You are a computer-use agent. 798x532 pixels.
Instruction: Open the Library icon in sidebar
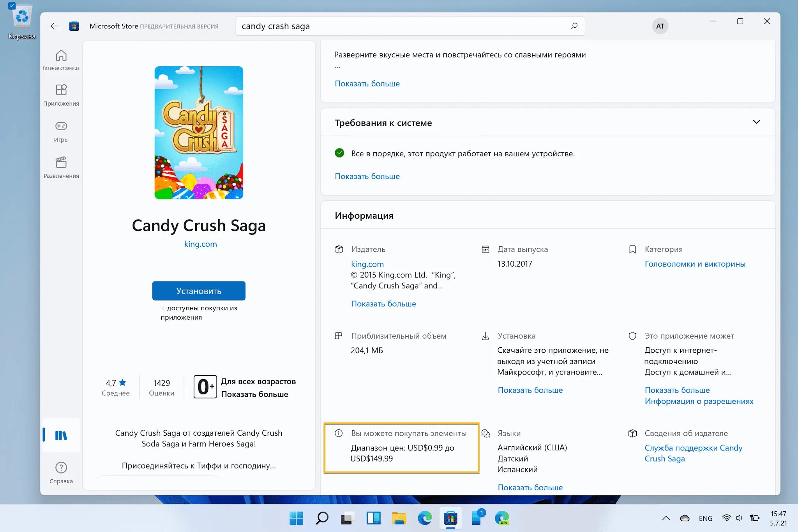pos(61,435)
